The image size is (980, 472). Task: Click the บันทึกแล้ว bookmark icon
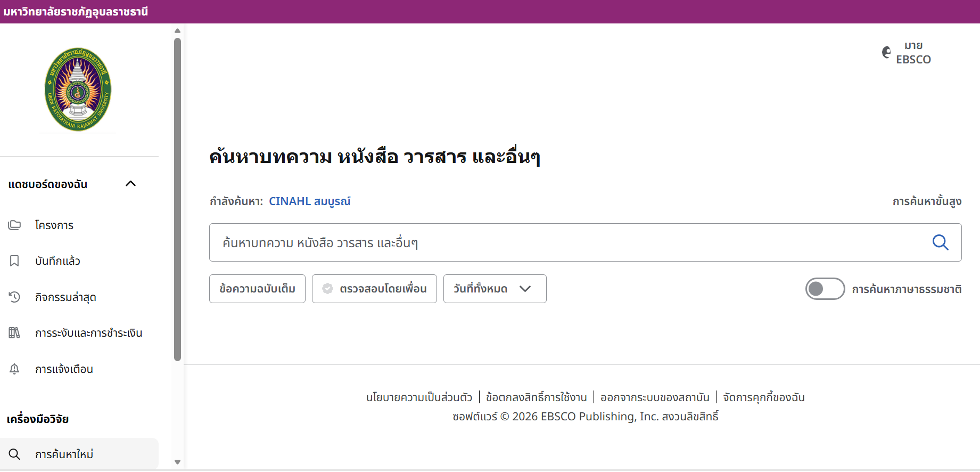(x=14, y=261)
